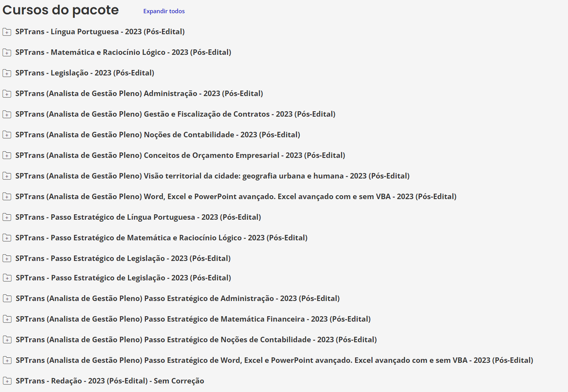This screenshot has width=568, height=392.
Task: Expand Passo Estratégico de Noções de Contabilidade
Action: click(x=7, y=340)
